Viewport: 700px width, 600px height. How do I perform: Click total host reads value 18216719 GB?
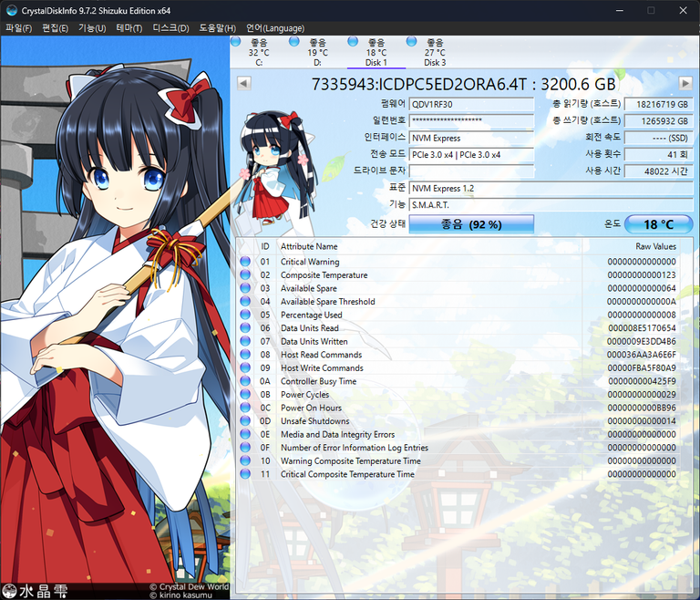658,104
